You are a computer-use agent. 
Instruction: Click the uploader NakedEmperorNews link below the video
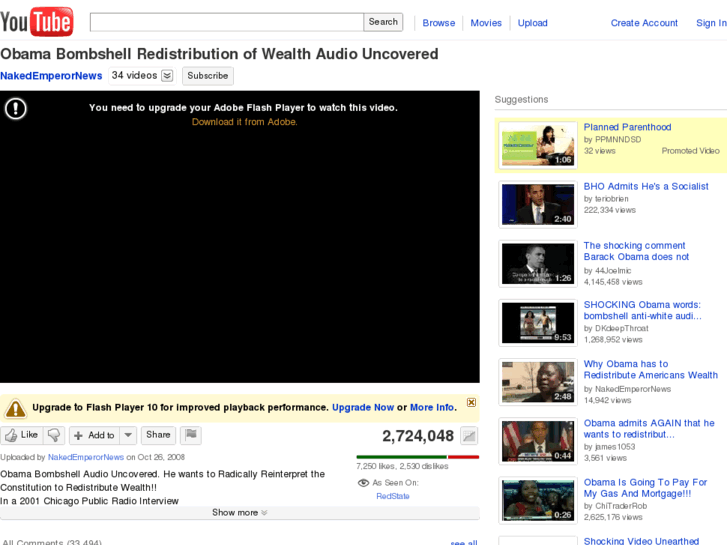coord(86,457)
